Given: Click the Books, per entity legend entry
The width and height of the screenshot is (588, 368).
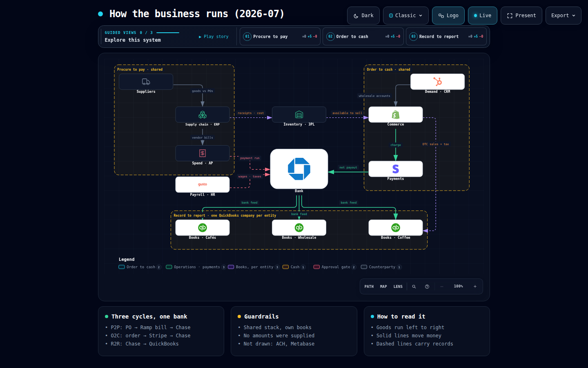Looking at the screenshot, I should 254,267.
